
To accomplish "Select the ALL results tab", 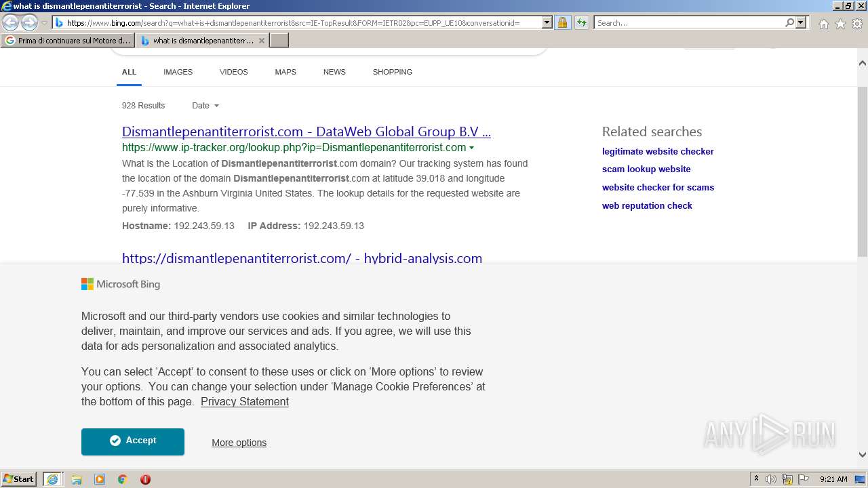I will click(x=129, y=72).
